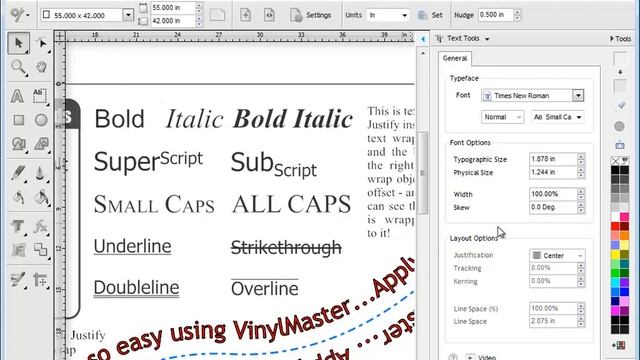Click the Set button next to Units
Image resolution: width=640 pixels, height=360 pixels.
click(x=430, y=15)
